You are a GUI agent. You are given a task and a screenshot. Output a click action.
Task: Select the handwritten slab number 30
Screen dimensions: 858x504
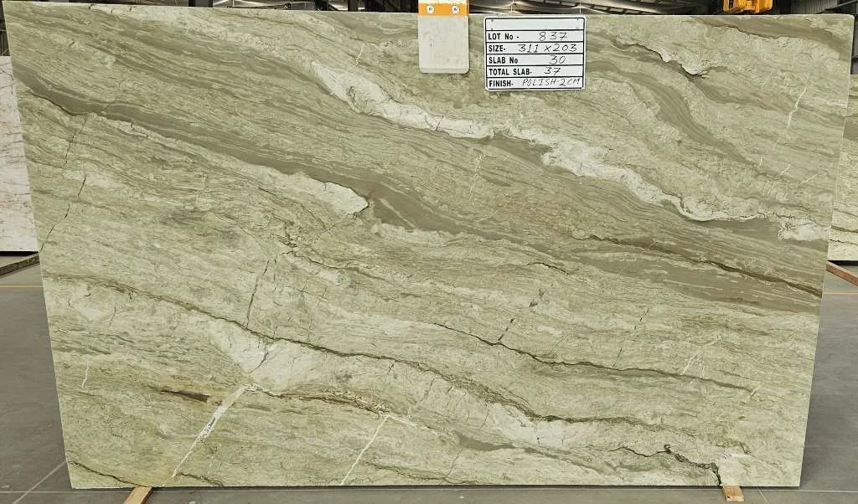point(556,59)
